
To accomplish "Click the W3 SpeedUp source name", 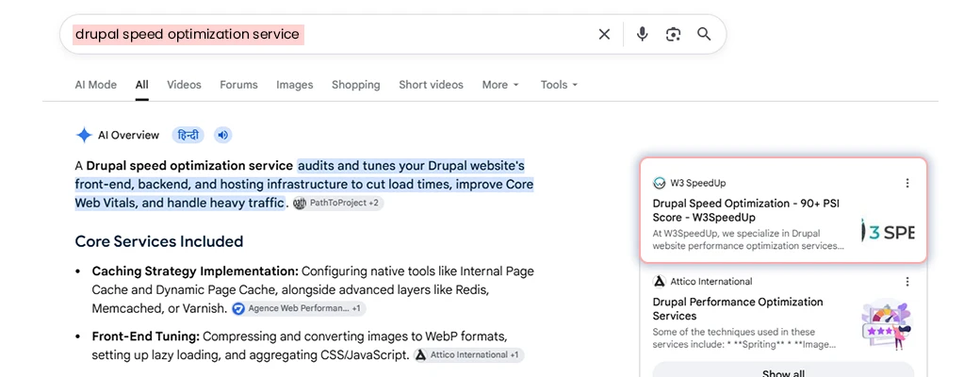I will pyautogui.click(x=698, y=183).
